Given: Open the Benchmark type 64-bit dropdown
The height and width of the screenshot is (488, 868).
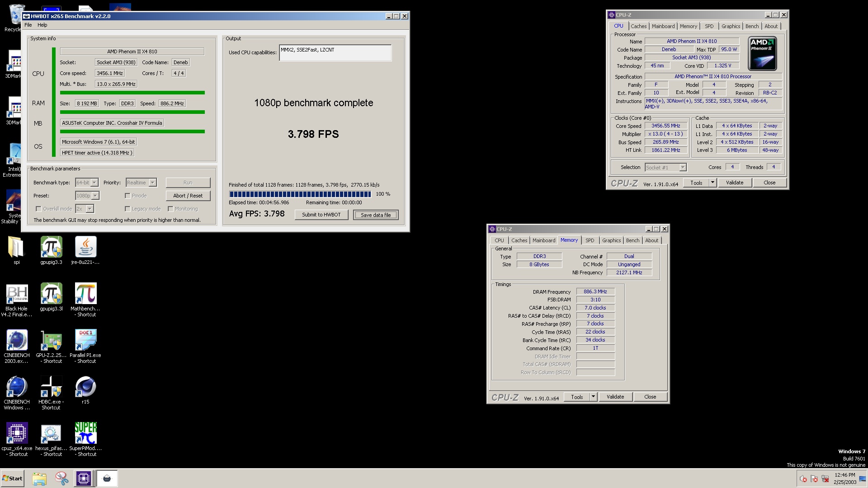Looking at the screenshot, I should (87, 183).
